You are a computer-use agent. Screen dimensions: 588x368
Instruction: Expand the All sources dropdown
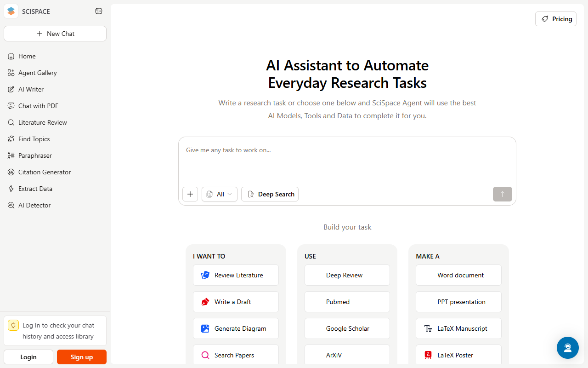[x=220, y=194]
